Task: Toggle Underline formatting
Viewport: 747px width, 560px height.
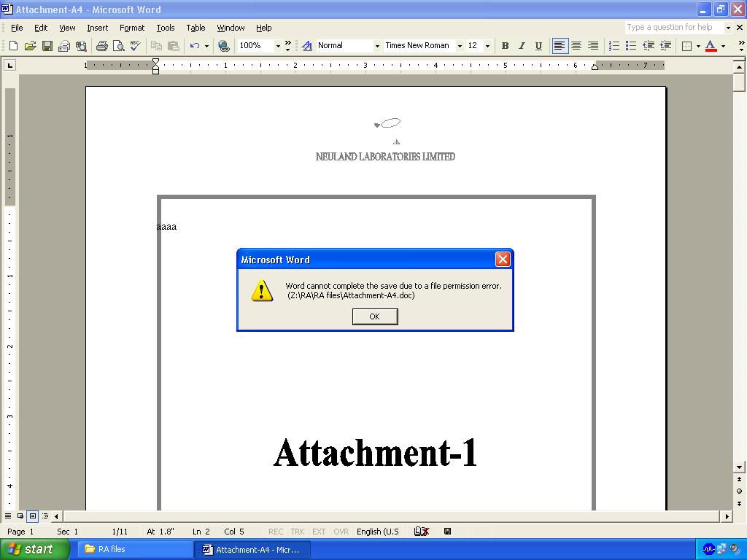Action: point(538,46)
